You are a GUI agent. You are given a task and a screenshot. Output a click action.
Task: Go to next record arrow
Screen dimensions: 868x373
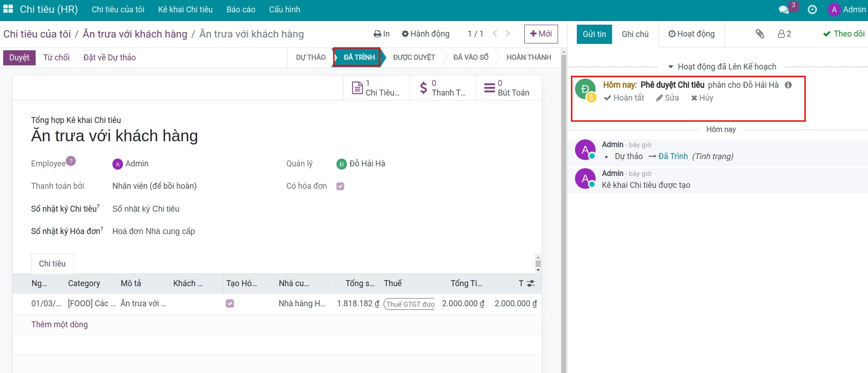click(x=508, y=34)
